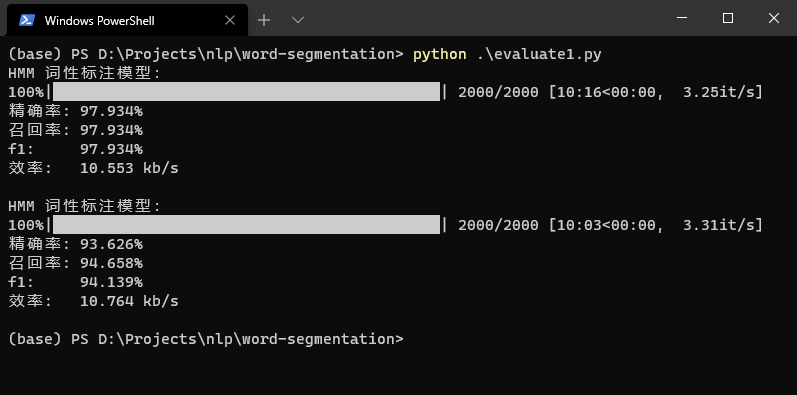Viewport: 797px width, 395px height.
Task: Click the 召回率 94.658% result line
Action: click(x=76, y=263)
